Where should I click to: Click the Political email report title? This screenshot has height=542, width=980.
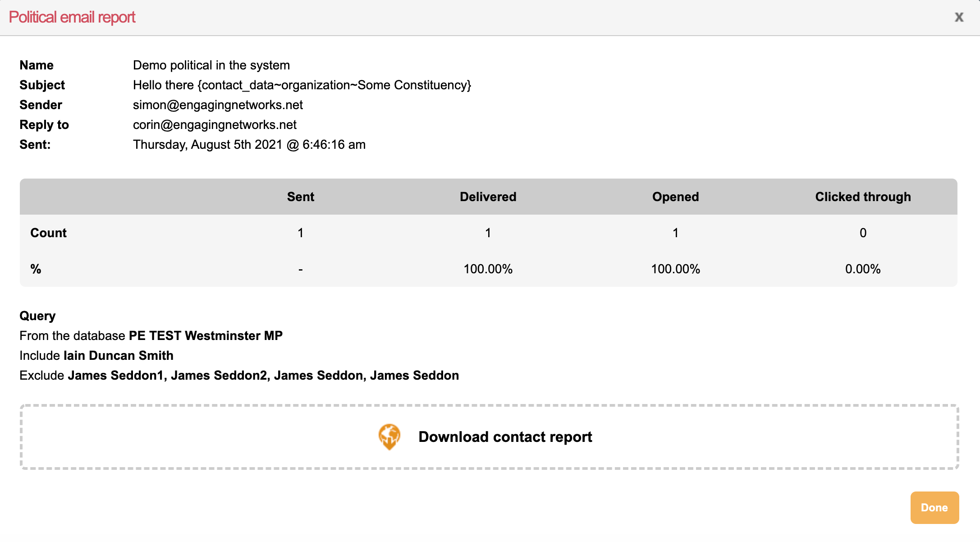[x=72, y=17]
